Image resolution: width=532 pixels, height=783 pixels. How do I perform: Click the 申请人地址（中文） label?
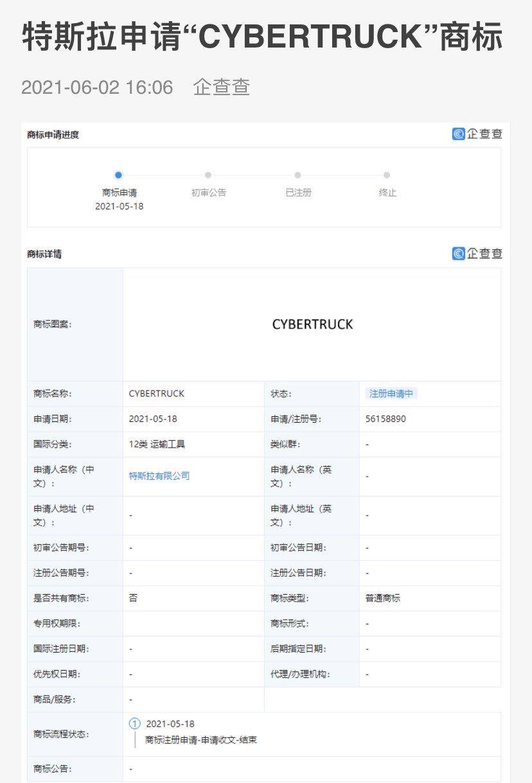64,515
